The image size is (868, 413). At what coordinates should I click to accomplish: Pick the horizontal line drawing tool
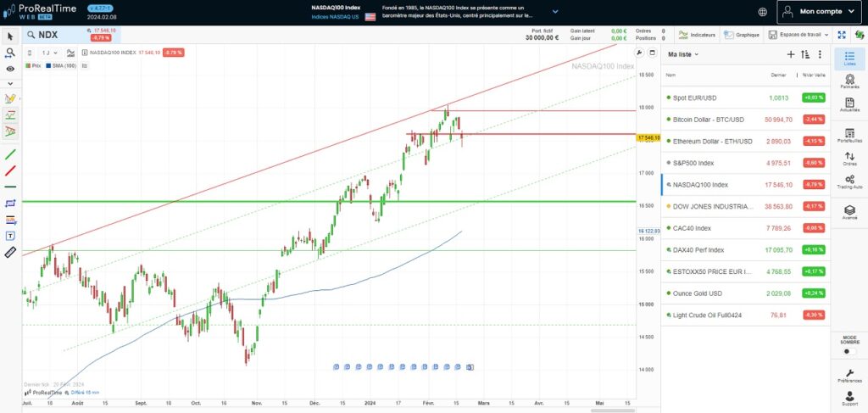pyautogui.click(x=10, y=187)
